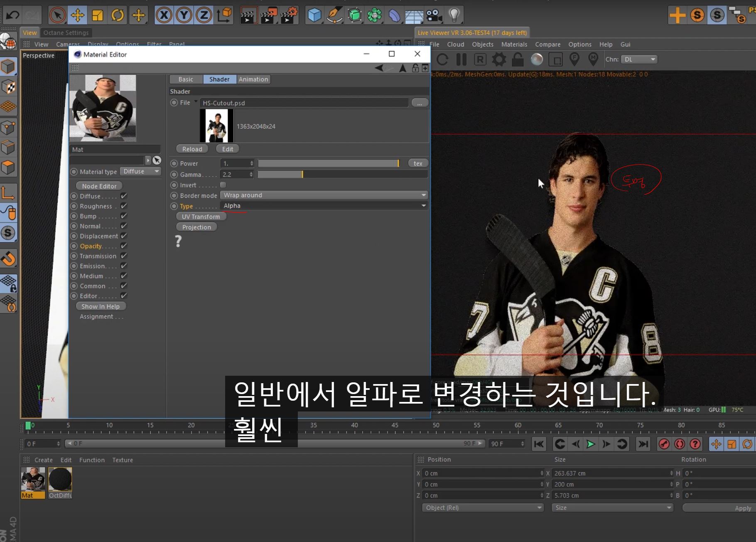Jump to end of timeline
Viewport: 756px width, 542px height.
(643, 444)
